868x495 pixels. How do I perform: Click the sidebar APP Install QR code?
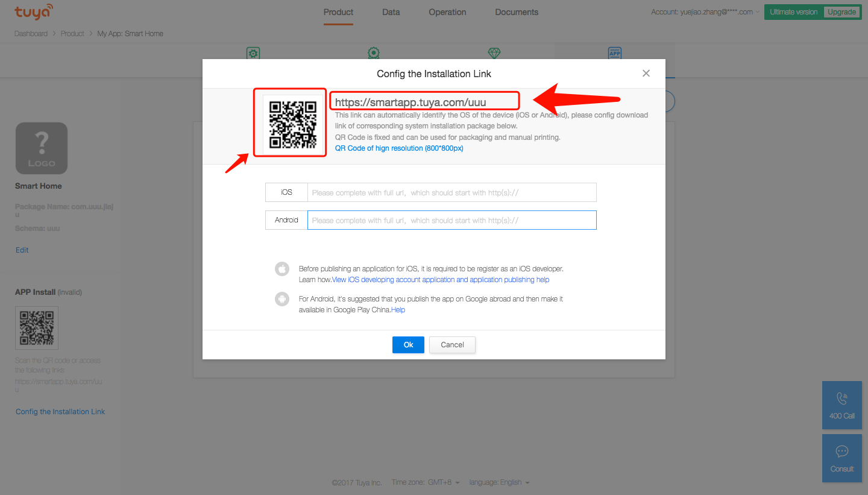[x=37, y=328]
